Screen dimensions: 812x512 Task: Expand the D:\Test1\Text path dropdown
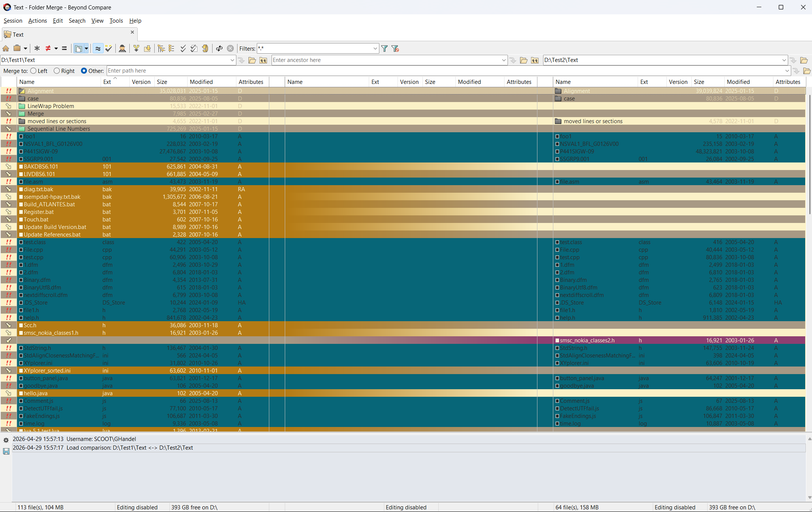[232, 60]
